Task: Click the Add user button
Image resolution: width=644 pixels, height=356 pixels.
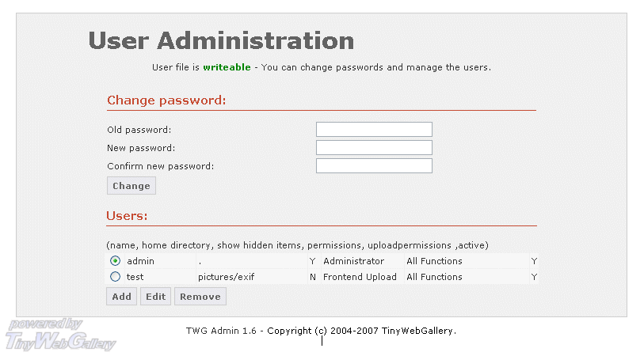Action: [x=121, y=297]
